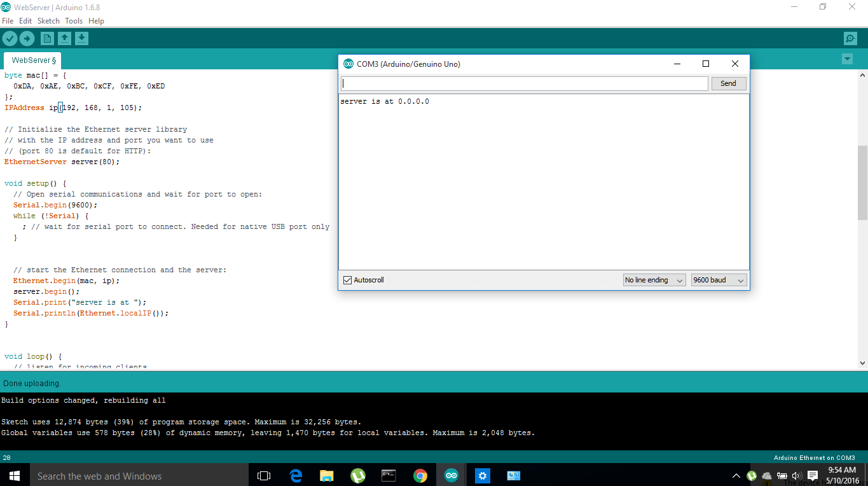
Task: Click the 'Done uploading.' status message
Action: [32, 384]
